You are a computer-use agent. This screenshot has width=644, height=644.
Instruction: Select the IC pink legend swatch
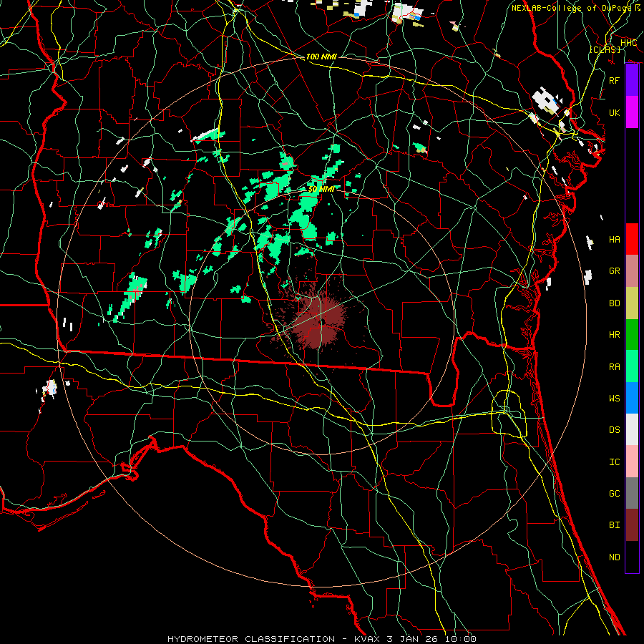click(x=632, y=462)
